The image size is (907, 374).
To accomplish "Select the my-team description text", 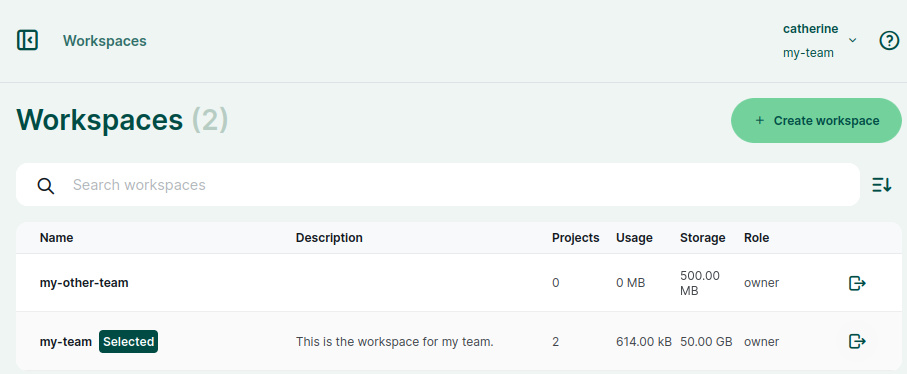I will click(x=394, y=342).
